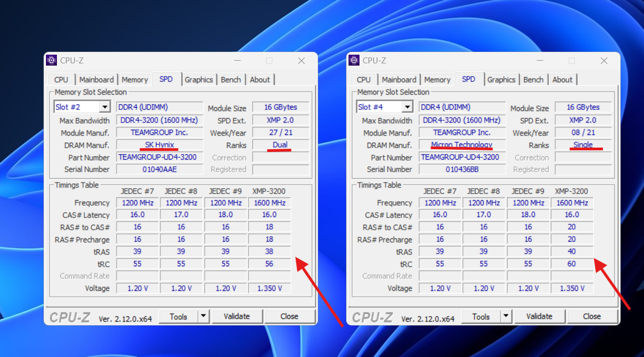Image resolution: width=644 pixels, height=357 pixels.
Task: Click the CPU-Z app icon in the left window title bar
Action: point(51,60)
